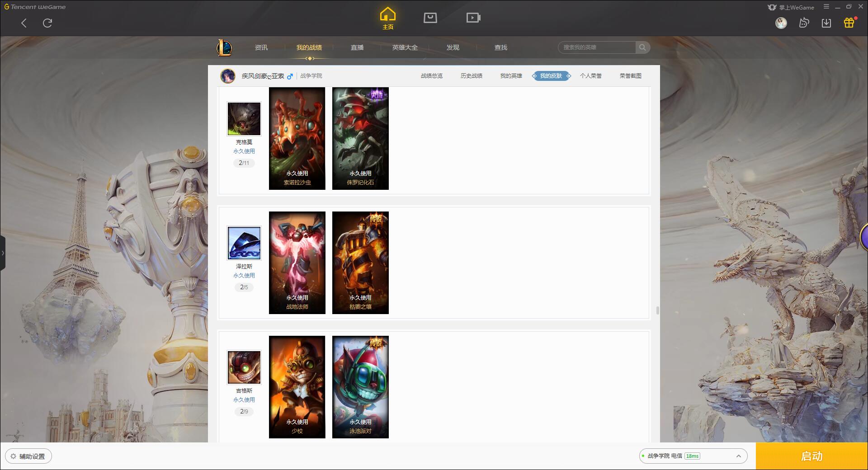
Task: Open the 战地法师 skin card
Action: point(297,263)
